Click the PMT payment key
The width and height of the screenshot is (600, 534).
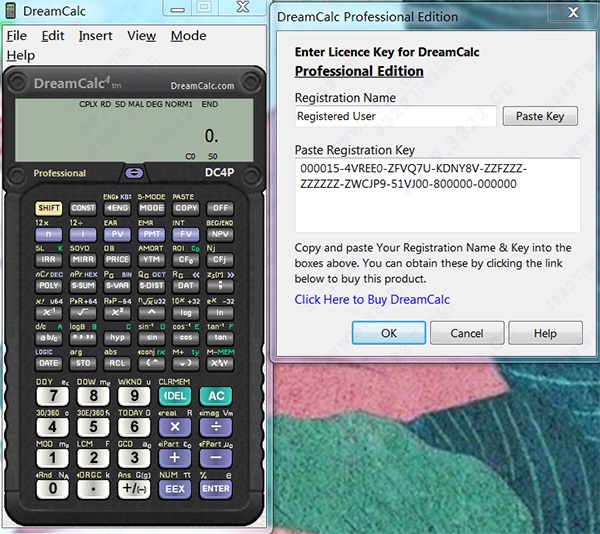coord(152,234)
